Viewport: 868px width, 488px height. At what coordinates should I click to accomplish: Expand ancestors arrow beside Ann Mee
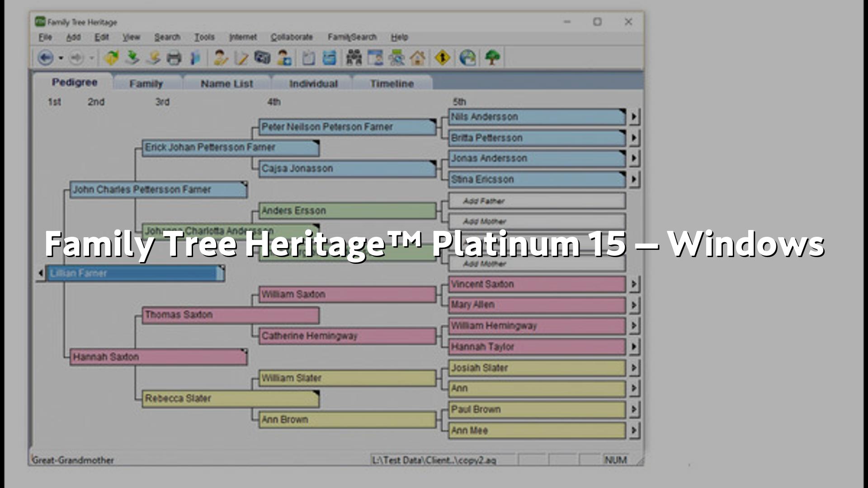click(634, 431)
